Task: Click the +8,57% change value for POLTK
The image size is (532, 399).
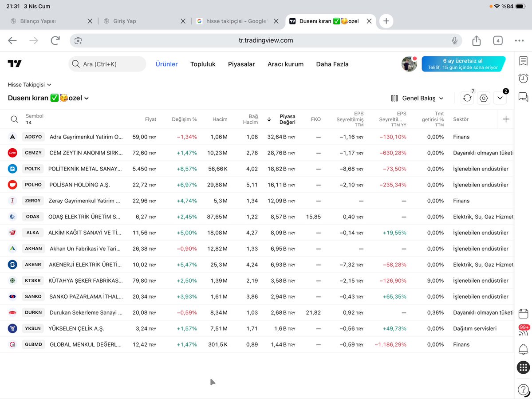Action: [x=187, y=169]
